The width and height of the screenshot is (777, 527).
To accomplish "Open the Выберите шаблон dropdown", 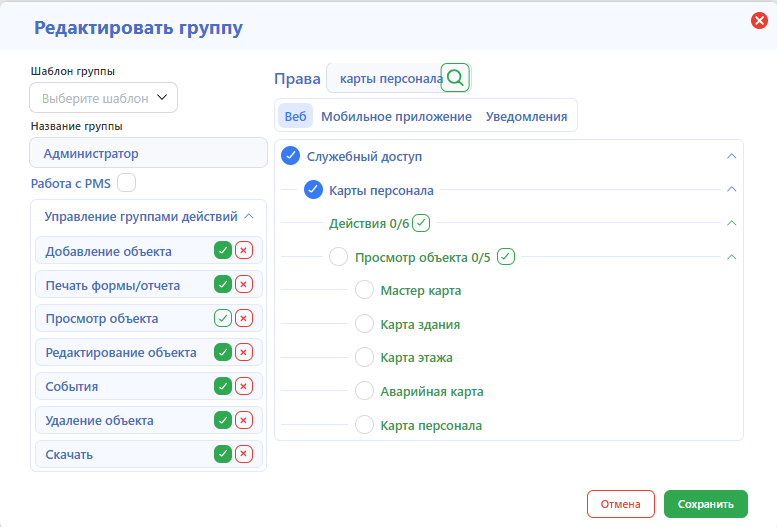I will tap(104, 98).
